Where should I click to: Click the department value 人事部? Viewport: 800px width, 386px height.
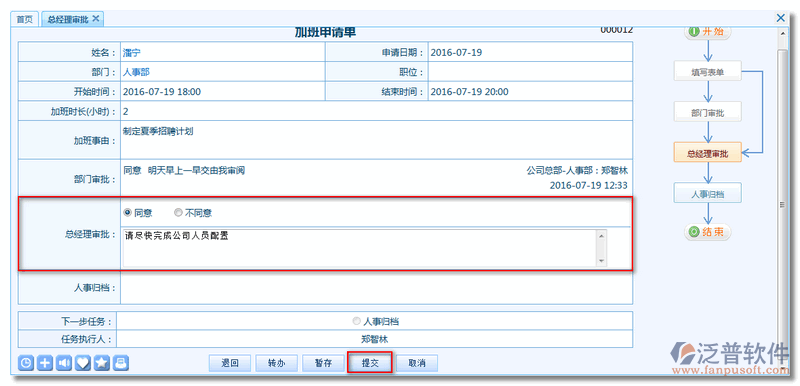(136, 72)
